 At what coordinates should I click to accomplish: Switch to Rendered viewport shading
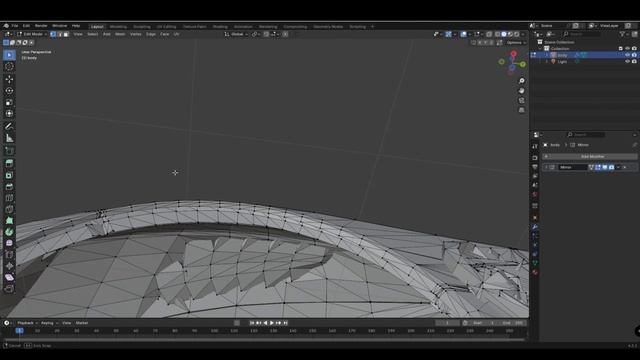coord(517,34)
